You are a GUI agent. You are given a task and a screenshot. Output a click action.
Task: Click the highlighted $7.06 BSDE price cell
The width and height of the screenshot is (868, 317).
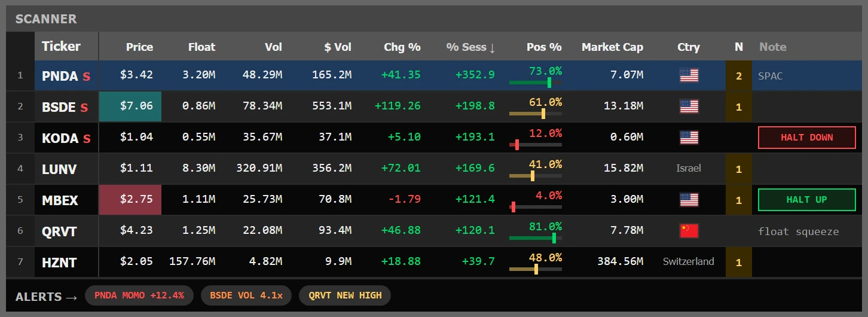pyautogui.click(x=130, y=106)
